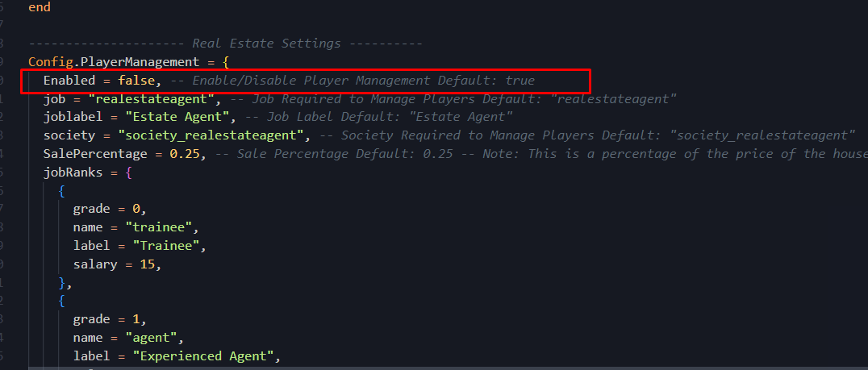The height and width of the screenshot is (370, 868).
Task: Click the grade = 1 value
Action: [136, 320]
